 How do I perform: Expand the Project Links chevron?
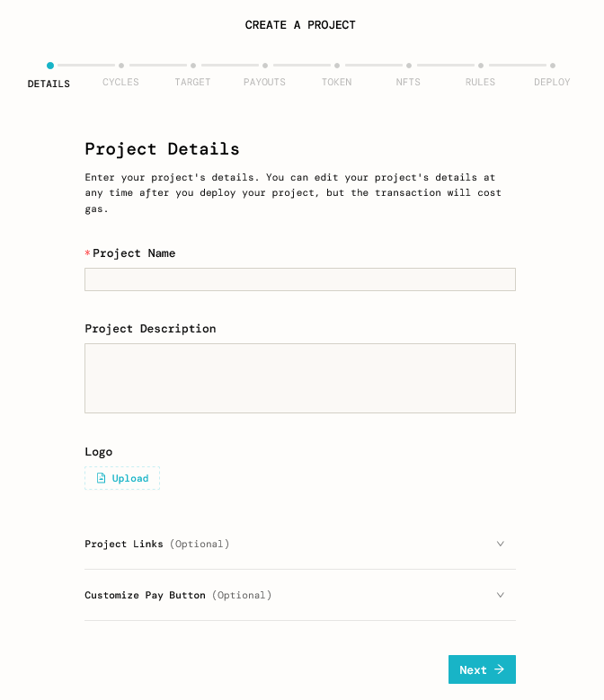point(501,544)
